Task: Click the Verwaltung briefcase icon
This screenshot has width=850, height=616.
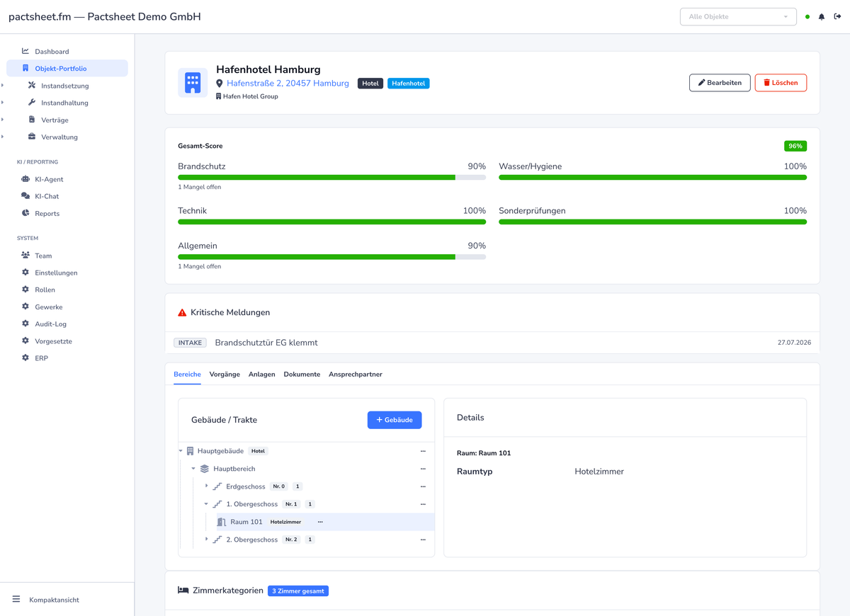Action: coord(32,137)
